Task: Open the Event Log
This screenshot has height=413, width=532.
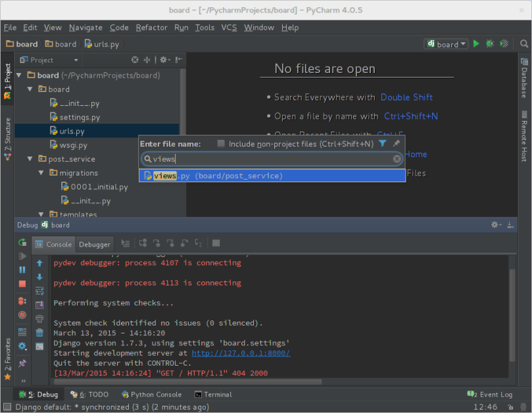Action: 490,395
